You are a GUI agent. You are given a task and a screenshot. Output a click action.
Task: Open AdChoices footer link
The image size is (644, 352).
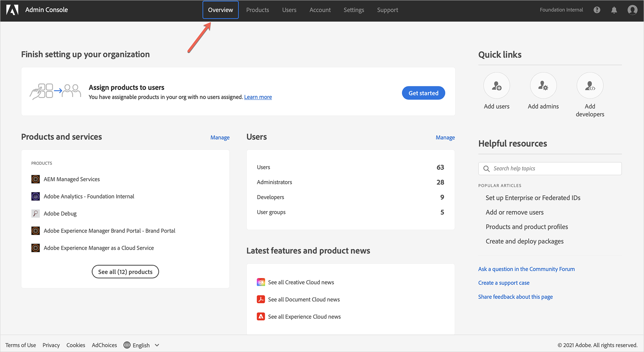tap(104, 345)
